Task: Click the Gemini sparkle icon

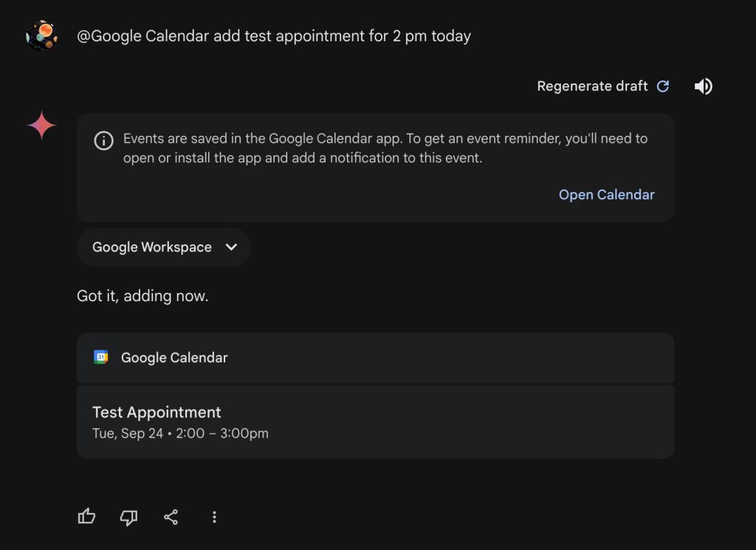Action: [41, 126]
